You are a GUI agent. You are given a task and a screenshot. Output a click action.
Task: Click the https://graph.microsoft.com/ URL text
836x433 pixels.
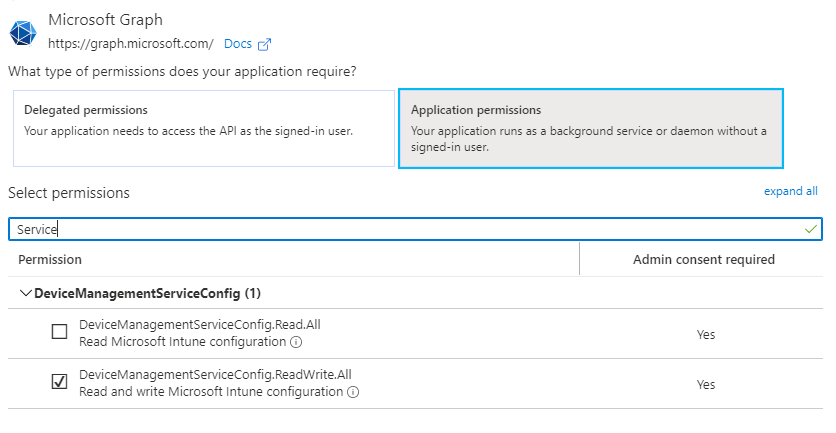[x=131, y=44]
